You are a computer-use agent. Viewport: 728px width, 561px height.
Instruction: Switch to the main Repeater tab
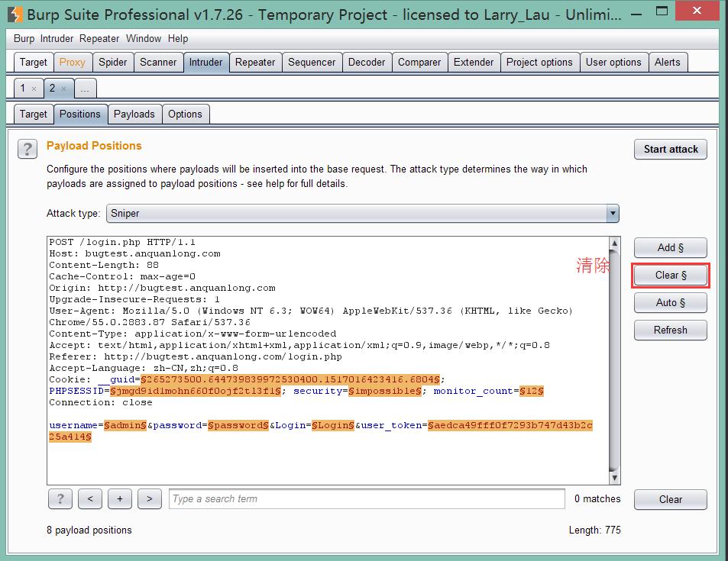(255, 62)
